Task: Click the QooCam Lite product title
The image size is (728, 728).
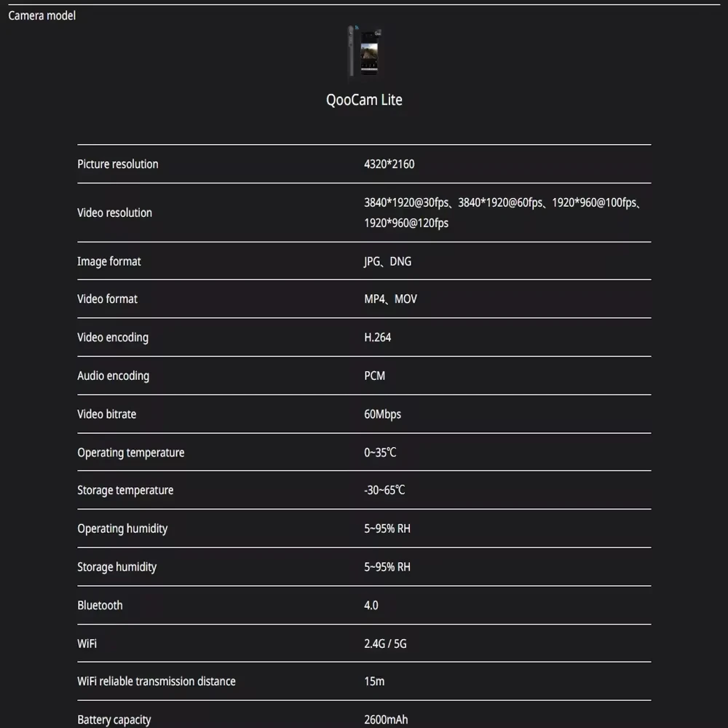Action: [364, 100]
